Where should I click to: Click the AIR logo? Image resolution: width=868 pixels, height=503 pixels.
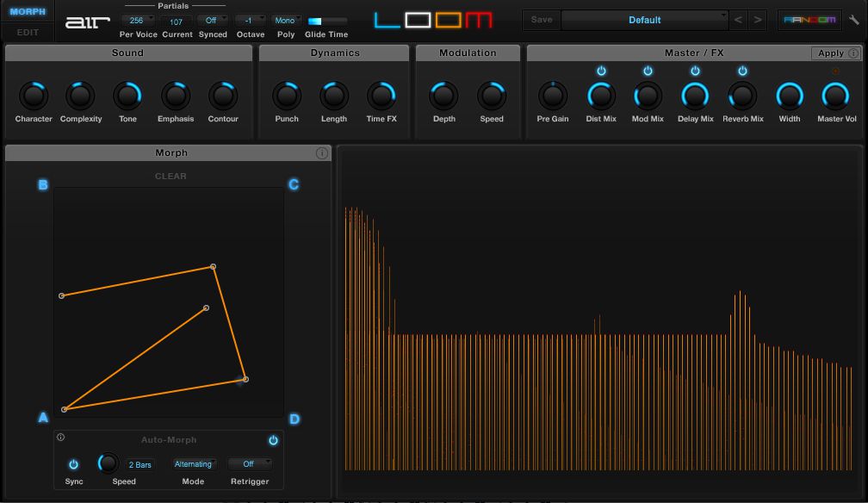click(x=88, y=22)
